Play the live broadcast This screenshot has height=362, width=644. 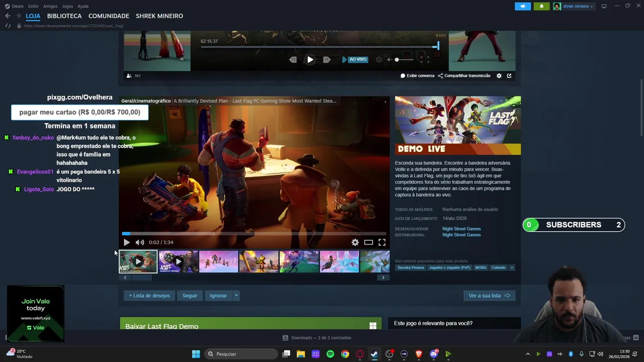point(310,59)
